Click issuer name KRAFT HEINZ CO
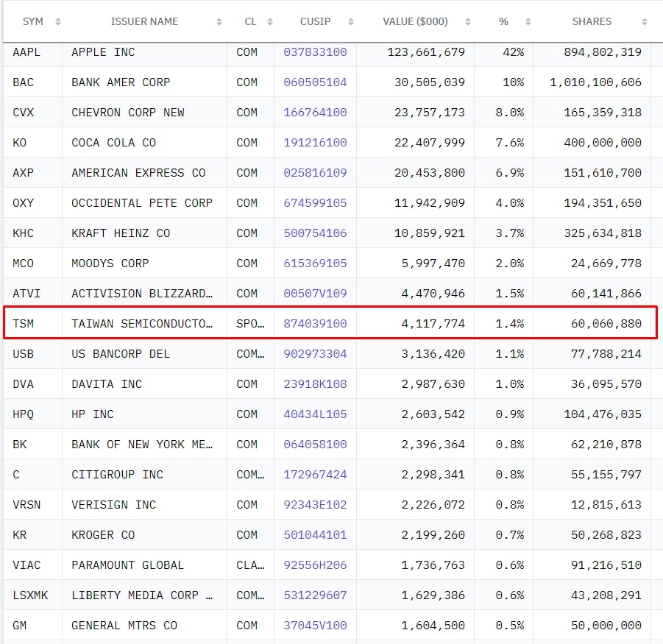 coord(121,233)
